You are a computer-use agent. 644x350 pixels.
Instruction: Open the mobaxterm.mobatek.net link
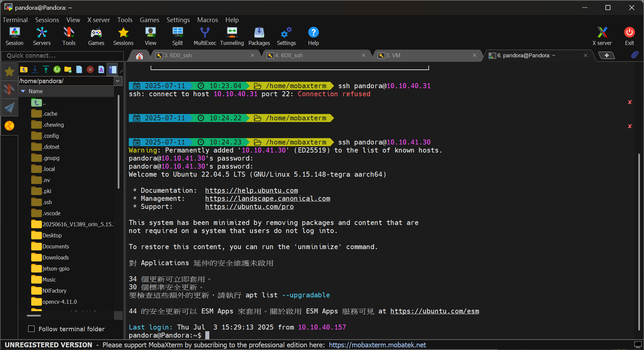point(377,345)
